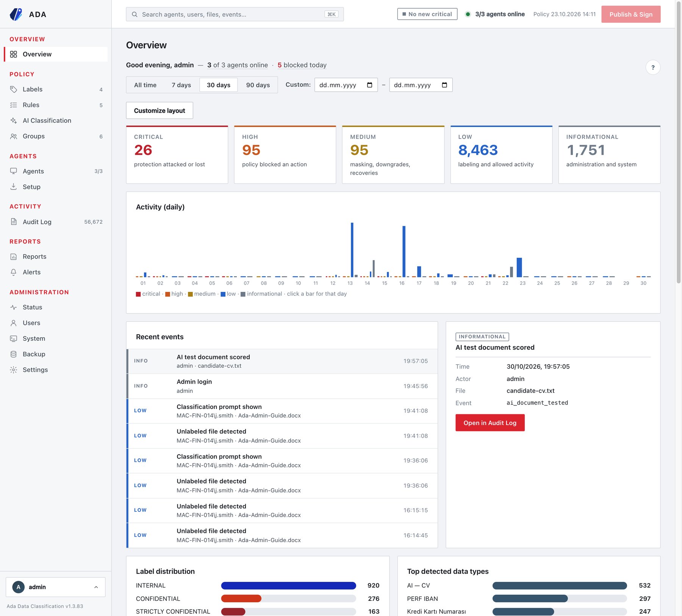Select the 90 days range tab

pos(258,85)
